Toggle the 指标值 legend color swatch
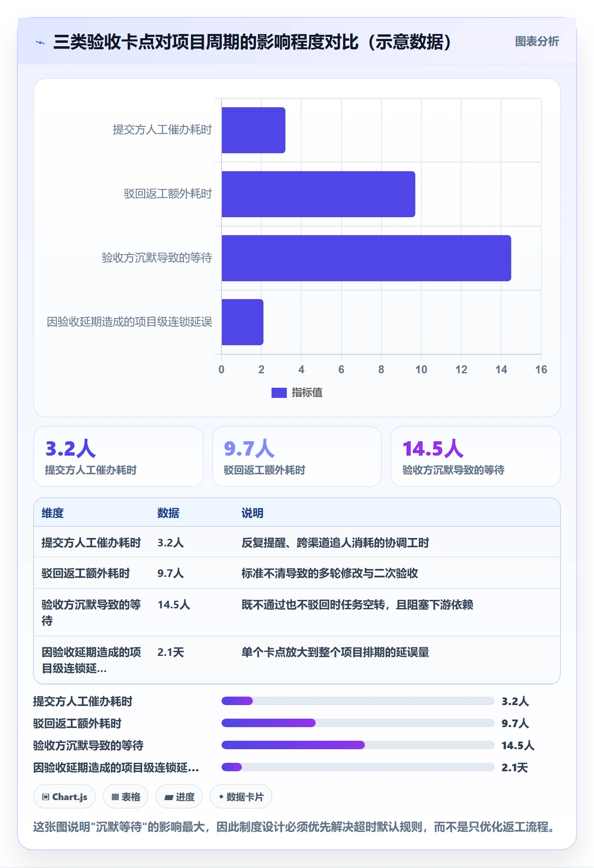This screenshot has width=594, height=868. click(x=279, y=393)
